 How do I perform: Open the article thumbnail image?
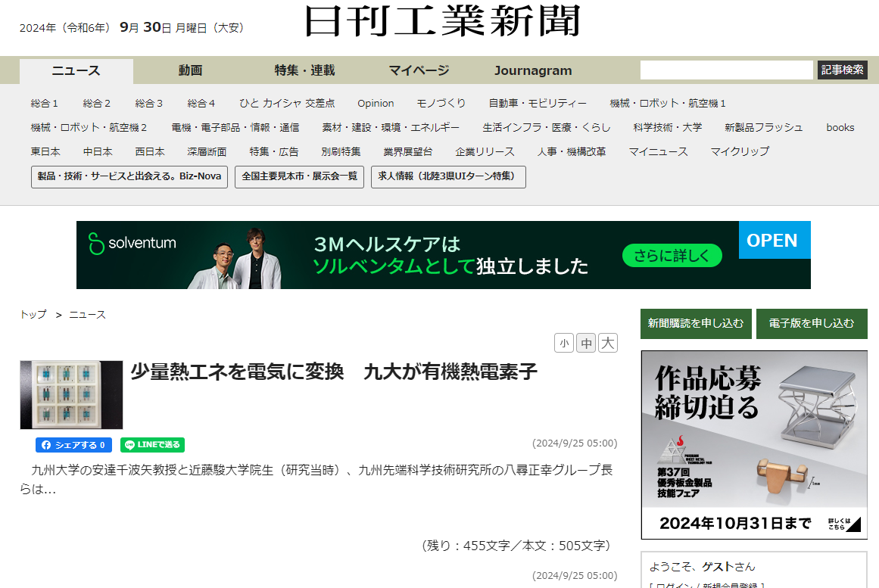pos(71,394)
